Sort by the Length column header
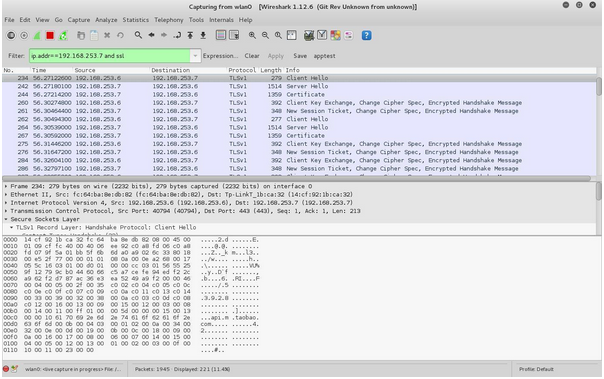604x379 pixels. click(271, 70)
